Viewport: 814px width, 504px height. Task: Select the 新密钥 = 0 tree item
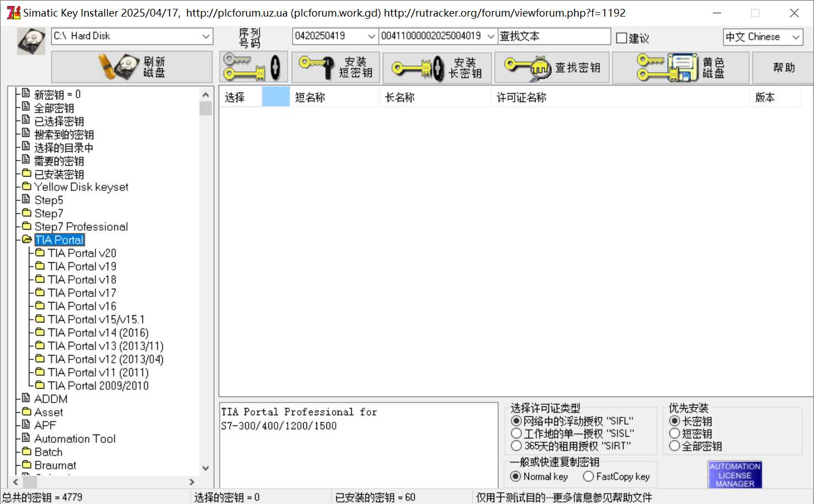[57, 94]
